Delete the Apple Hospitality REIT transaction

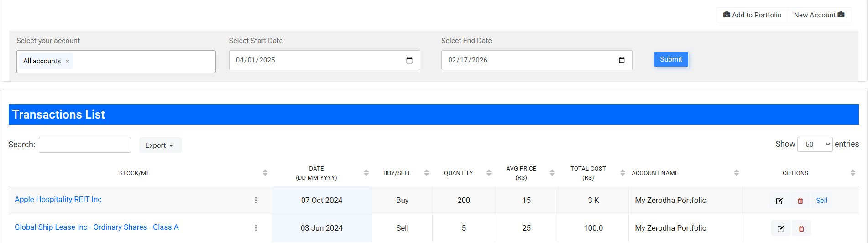(x=800, y=201)
